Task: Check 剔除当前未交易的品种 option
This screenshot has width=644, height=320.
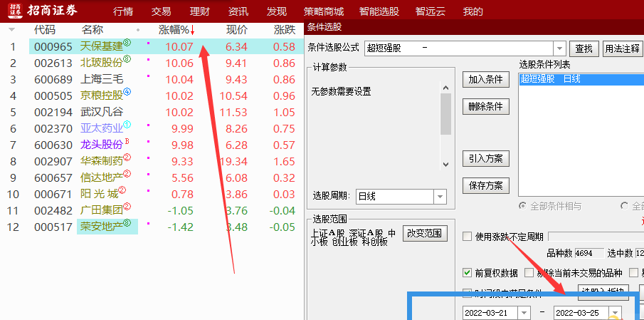Action: [x=529, y=273]
